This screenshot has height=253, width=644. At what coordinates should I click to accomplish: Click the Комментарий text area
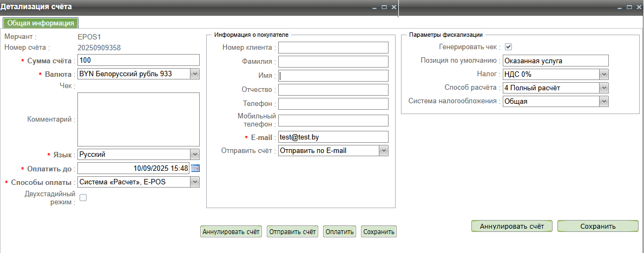tap(139, 119)
